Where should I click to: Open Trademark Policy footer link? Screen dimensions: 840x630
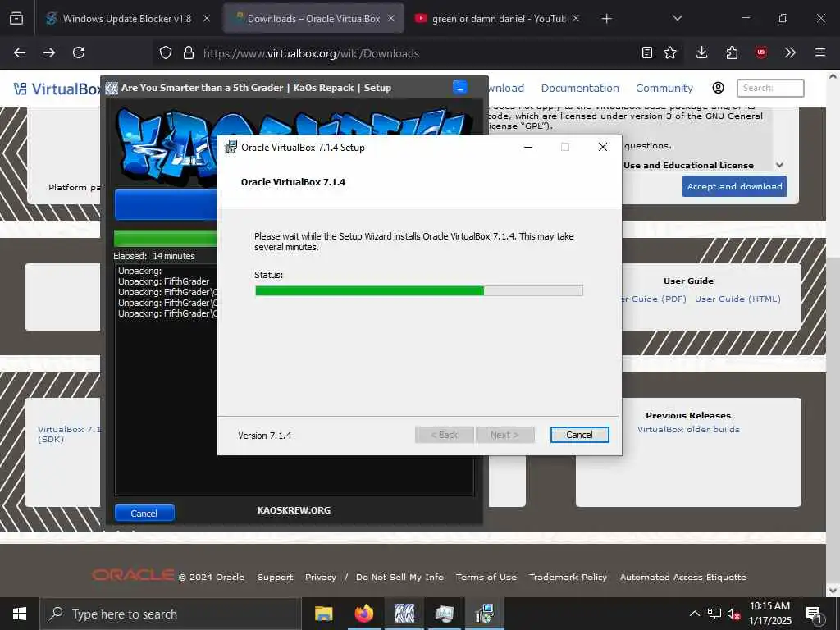coord(568,577)
